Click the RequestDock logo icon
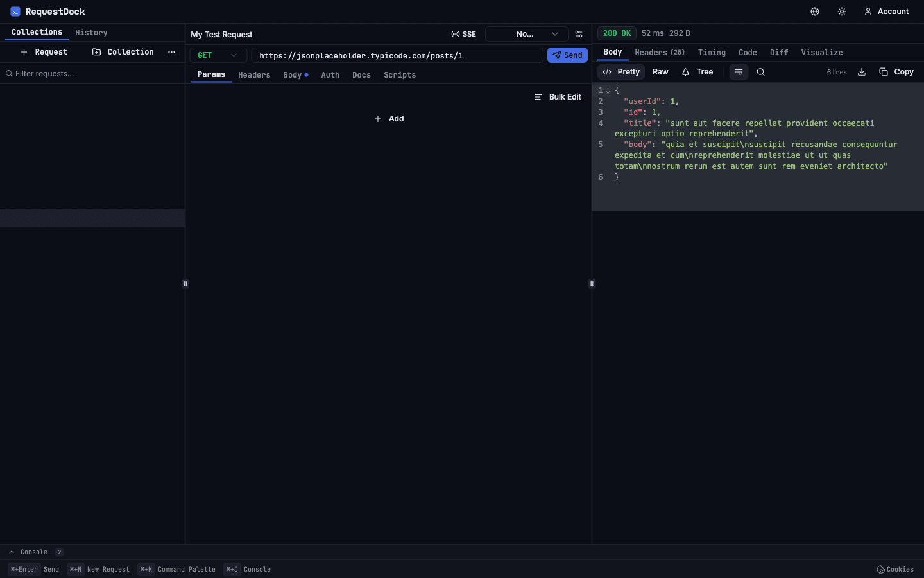The width and height of the screenshot is (924, 578). [x=14, y=11]
